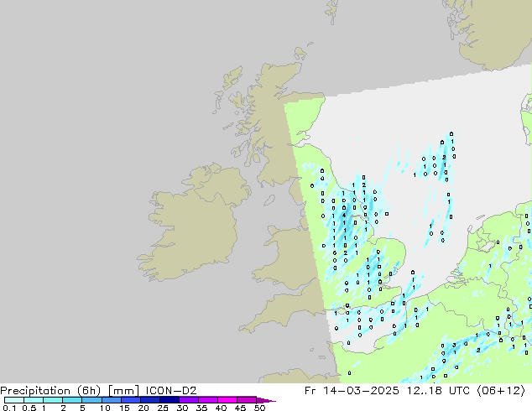The width and height of the screenshot is (532, 411).
Task: Click the legend label '50'
Action: coord(259,408)
